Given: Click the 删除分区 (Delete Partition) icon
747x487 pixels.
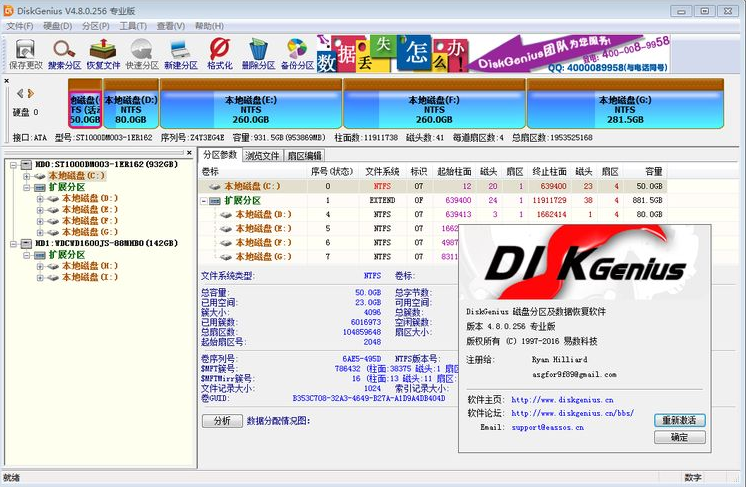Looking at the screenshot, I should (258, 53).
